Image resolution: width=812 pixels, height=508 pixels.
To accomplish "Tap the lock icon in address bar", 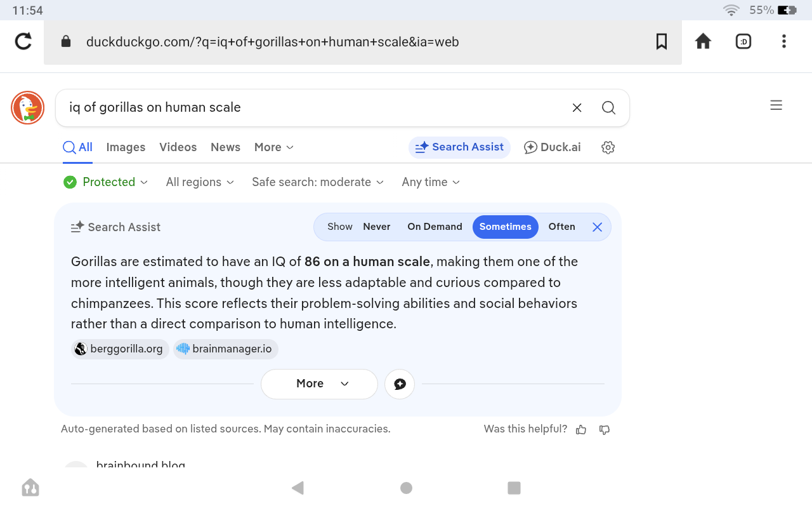I will (x=65, y=42).
